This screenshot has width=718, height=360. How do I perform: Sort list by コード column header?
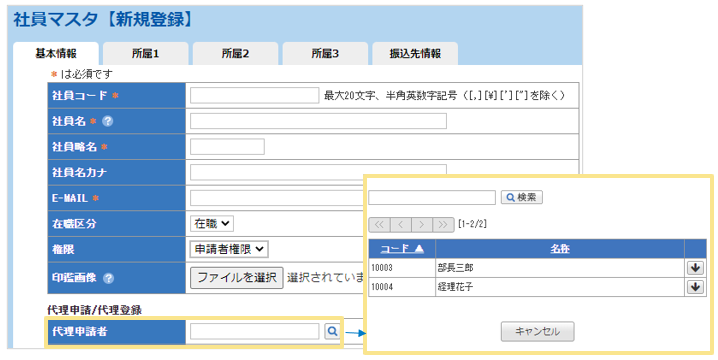pyautogui.click(x=402, y=249)
